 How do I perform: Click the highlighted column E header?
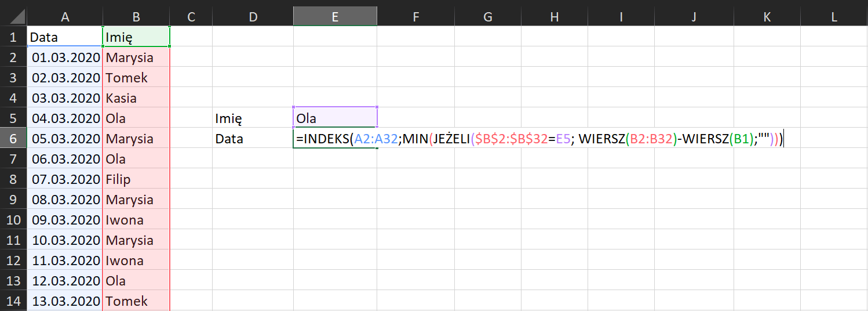335,17
